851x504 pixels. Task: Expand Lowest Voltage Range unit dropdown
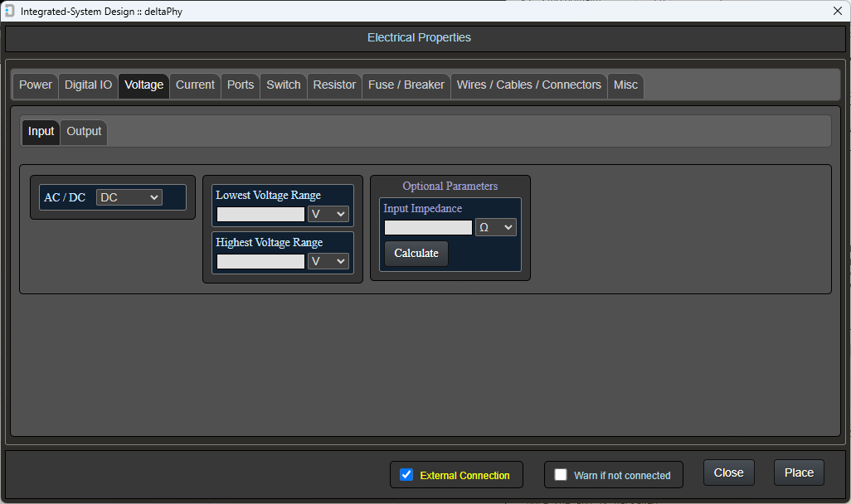pyautogui.click(x=328, y=214)
